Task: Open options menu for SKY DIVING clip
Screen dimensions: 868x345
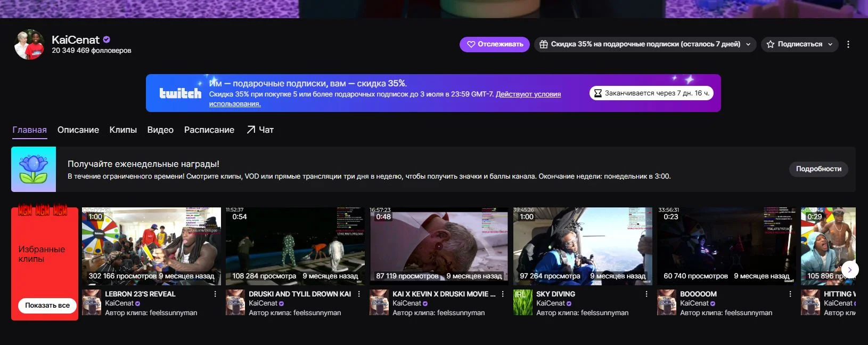Action: click(646, 294)
